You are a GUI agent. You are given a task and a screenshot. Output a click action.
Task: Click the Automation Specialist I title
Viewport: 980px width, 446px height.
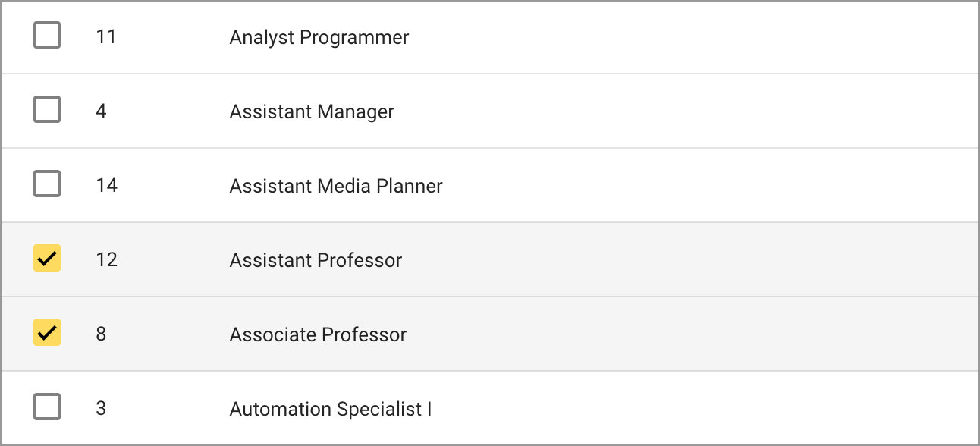pyautogui.click(x=331, y=409)
